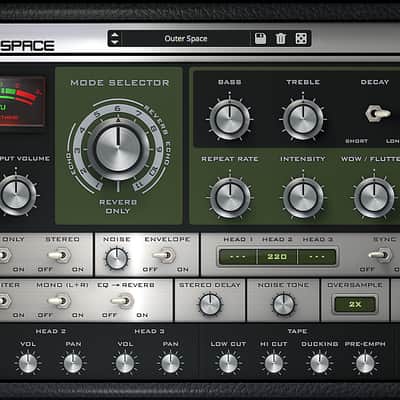Flip the Decay short/long switch
Image resolution: width=400 pixels, height=400 pixels.
coord(377,114)
